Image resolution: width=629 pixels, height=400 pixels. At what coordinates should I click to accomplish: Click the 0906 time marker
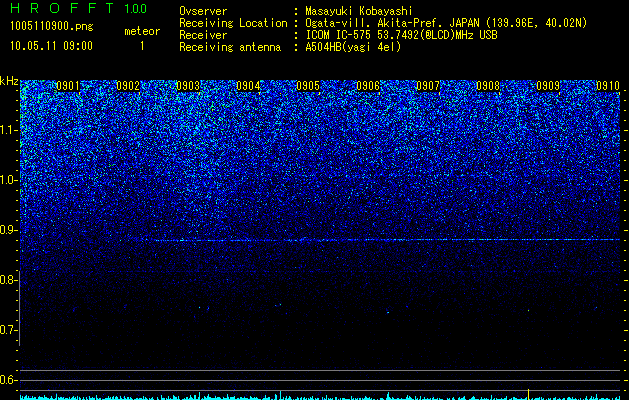(368, 86)
